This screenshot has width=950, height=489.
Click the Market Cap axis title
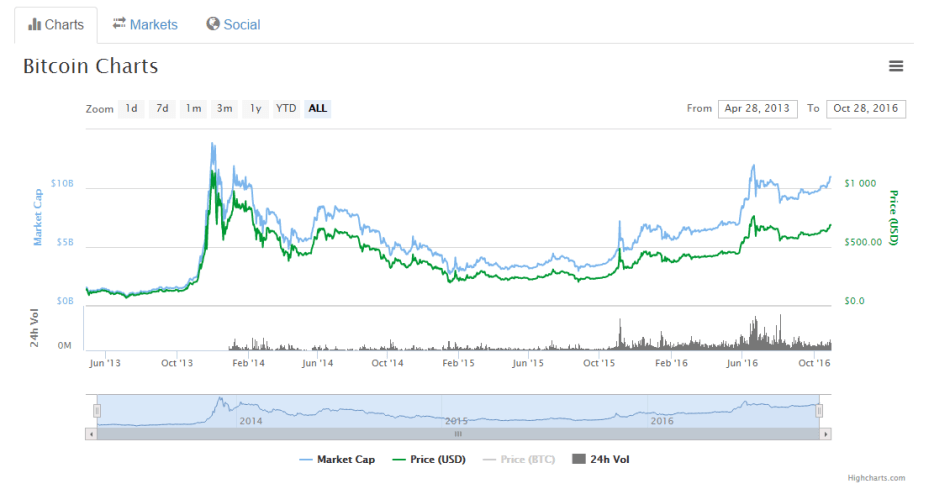coord(38,217)
